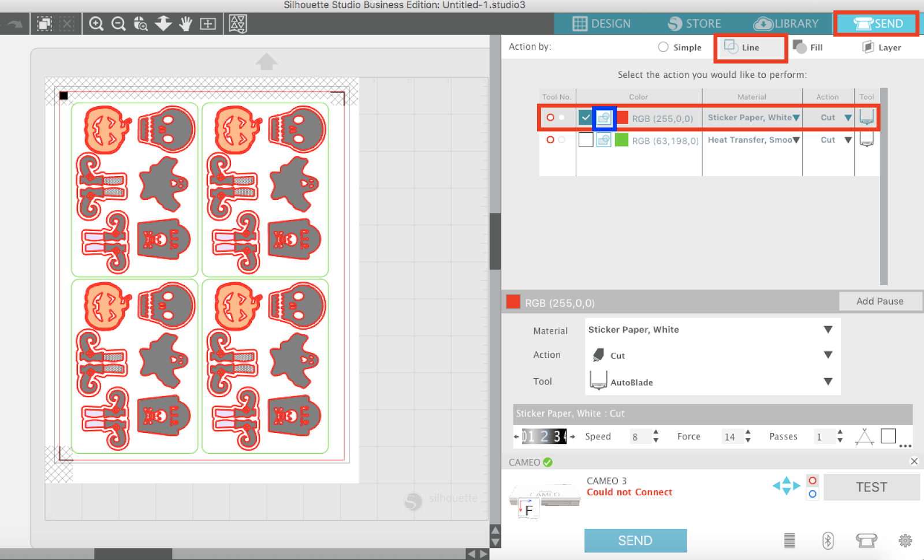Decrease Force with down arrow
This screenshot has width=924, height=560.
click(x=748, y=440)
